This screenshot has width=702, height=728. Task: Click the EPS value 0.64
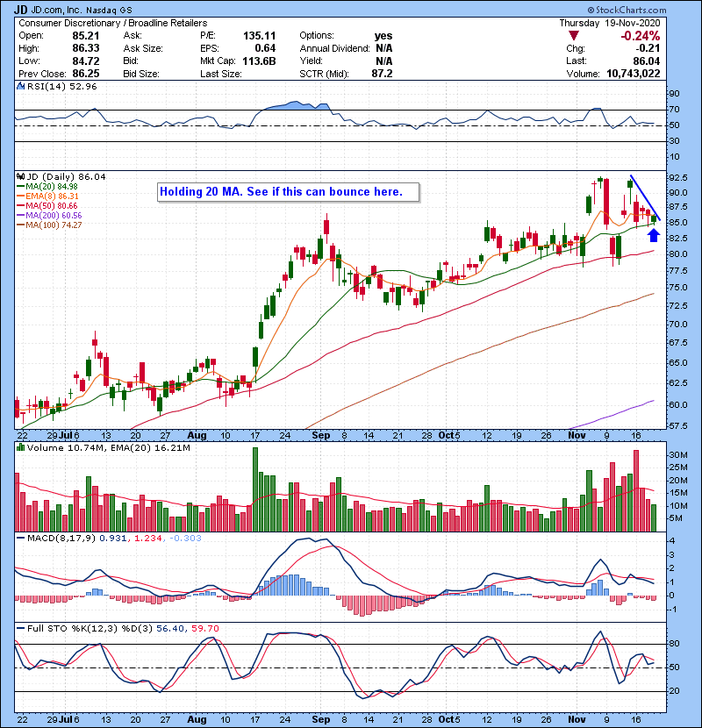click(x=265, y=48)
